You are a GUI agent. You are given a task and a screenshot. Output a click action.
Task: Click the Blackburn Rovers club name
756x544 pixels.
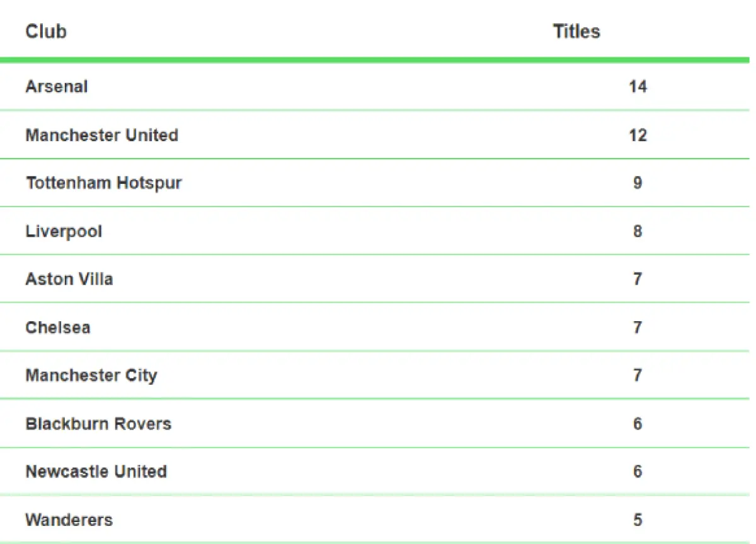point(98,423)
